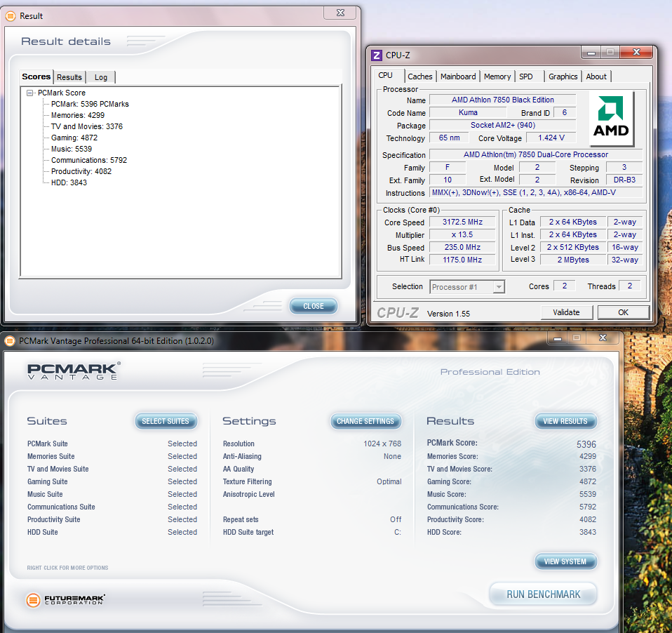Viewport: 672px width, 633px height.
Task: Click the 'Professional Edition' label
Action: pyautogui.click(x=490, y=372)
